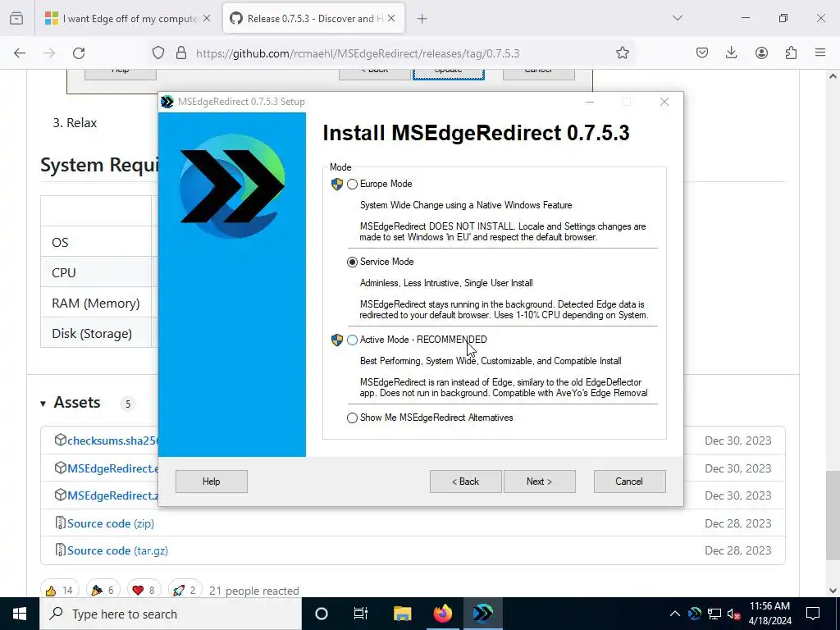Click the MSEdgeRedirect system tray icon
840x630 pixels.
coord(695,614)
